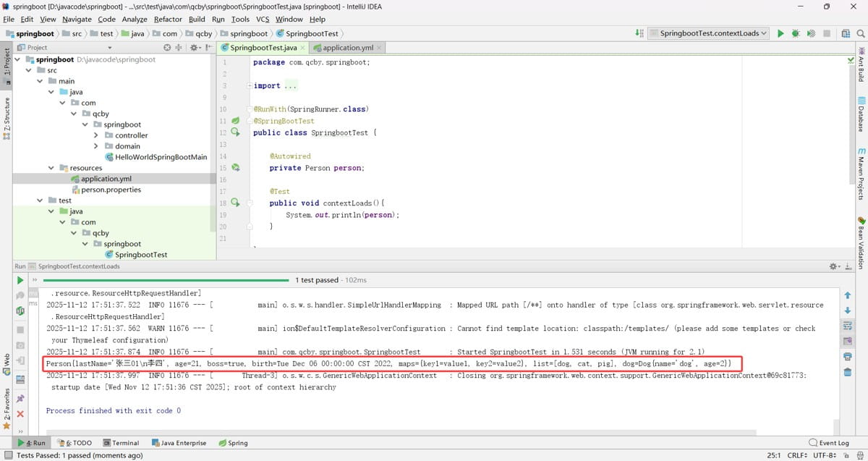The image size is (868, 461).
Task: Click the green Run button in top toolbar
Action: click(780, 33)
